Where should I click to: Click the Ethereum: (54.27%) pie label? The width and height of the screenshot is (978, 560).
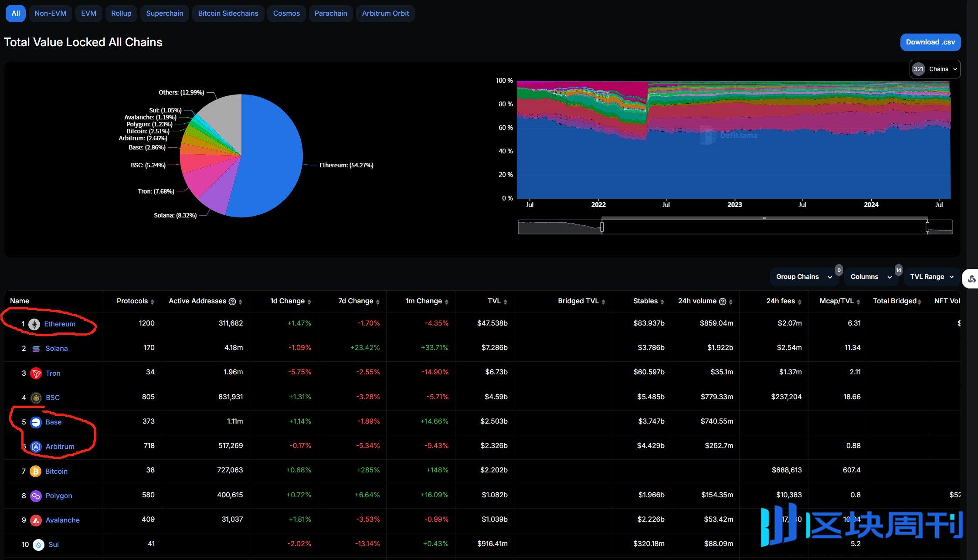[x=346, y=165]
